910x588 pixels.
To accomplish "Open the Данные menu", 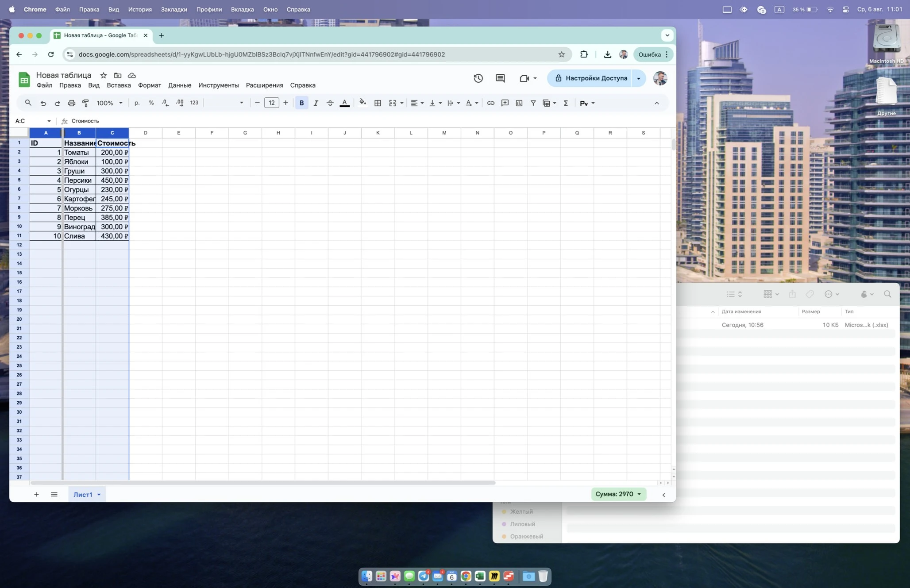I will point(179,85).
